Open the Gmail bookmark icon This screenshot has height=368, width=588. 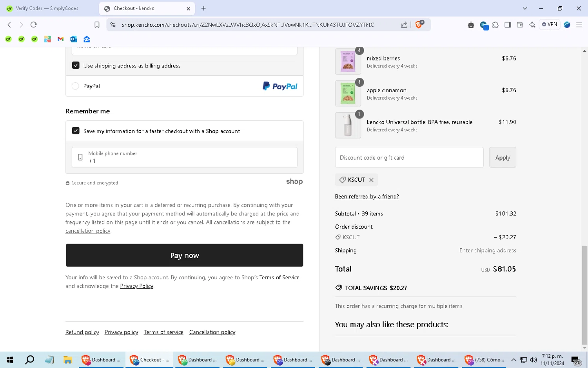tap(60, 39)
